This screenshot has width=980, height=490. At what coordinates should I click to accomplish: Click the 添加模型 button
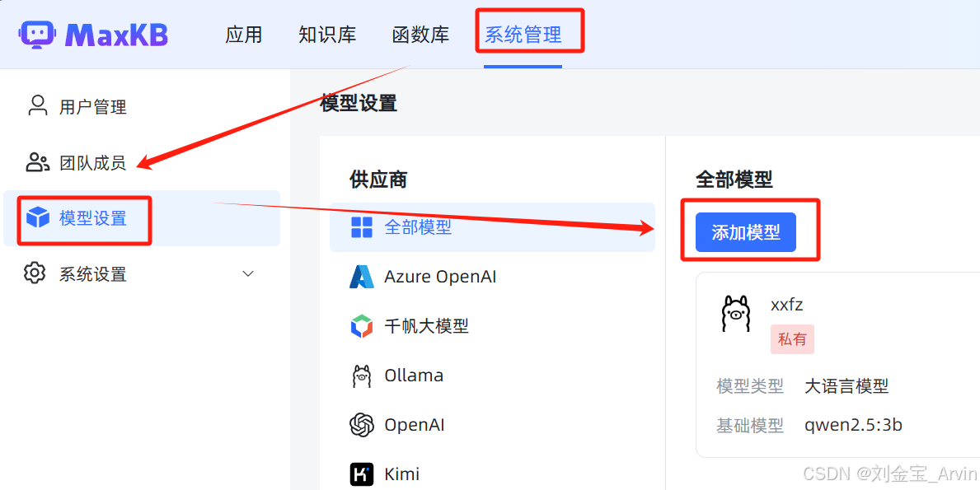click(746, 232)
